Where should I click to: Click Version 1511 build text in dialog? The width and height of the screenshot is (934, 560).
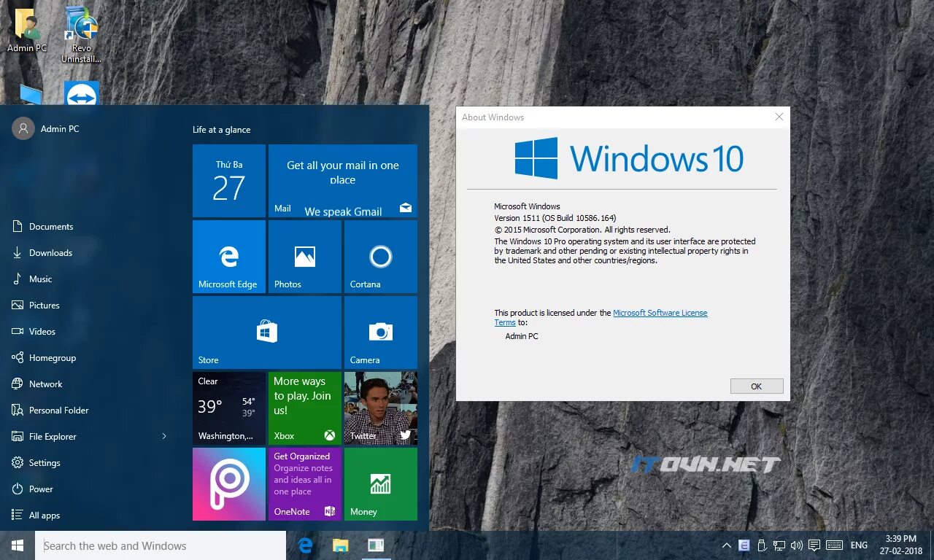(x=555, y=218)
